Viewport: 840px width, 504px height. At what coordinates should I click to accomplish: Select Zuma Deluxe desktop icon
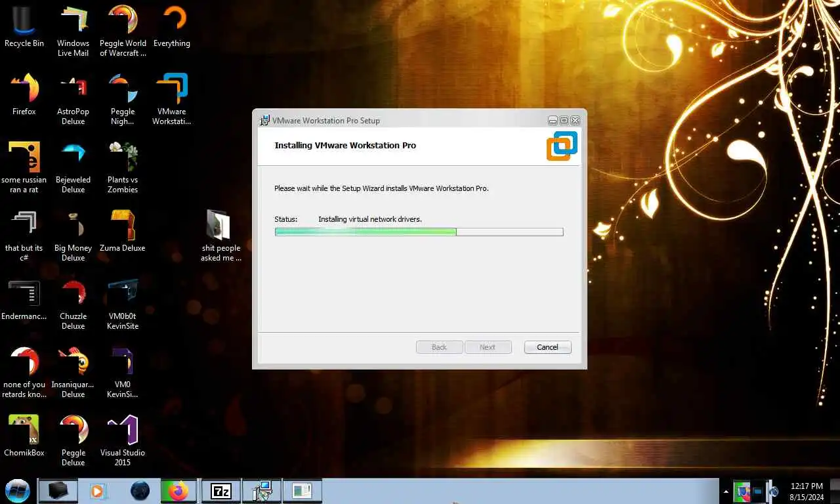(123, 231)
